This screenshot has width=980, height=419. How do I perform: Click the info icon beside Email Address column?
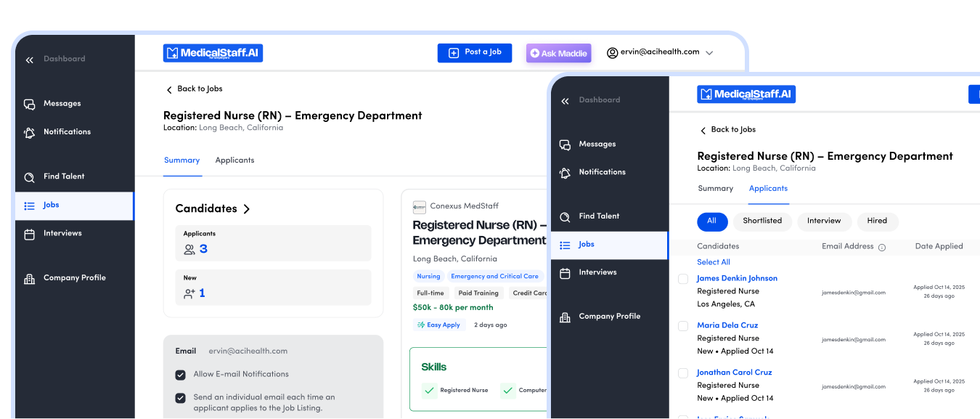882,247
